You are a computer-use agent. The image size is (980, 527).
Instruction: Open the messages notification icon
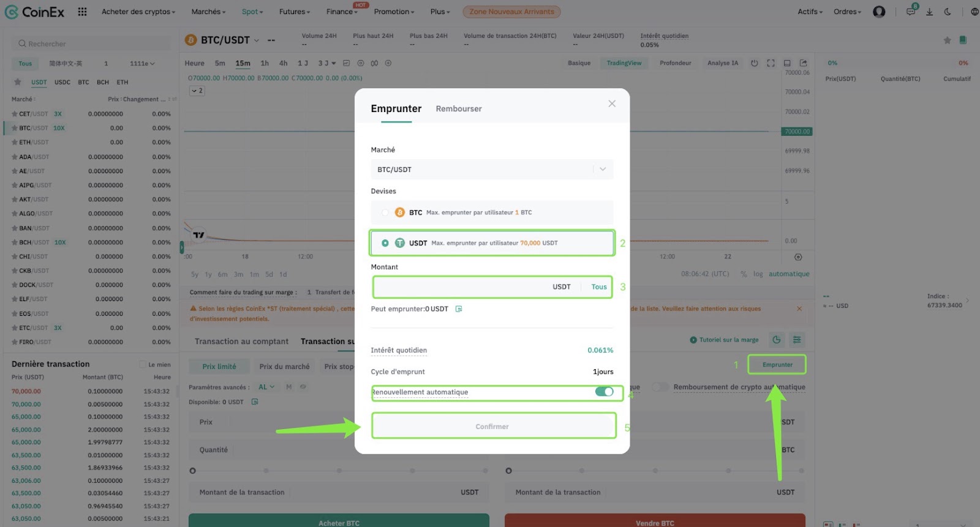911,12
